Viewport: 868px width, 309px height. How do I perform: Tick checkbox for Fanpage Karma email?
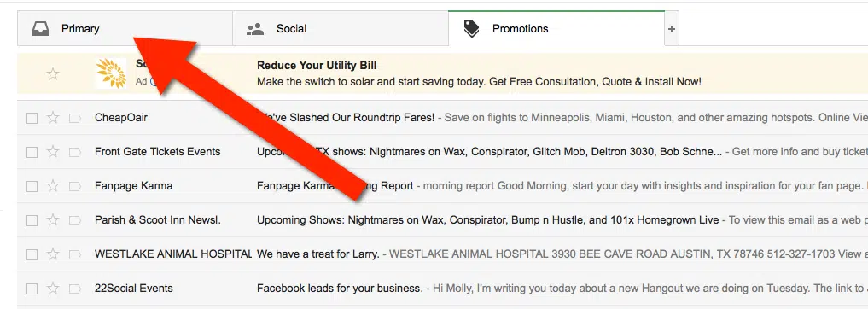(x=32, y=187)
